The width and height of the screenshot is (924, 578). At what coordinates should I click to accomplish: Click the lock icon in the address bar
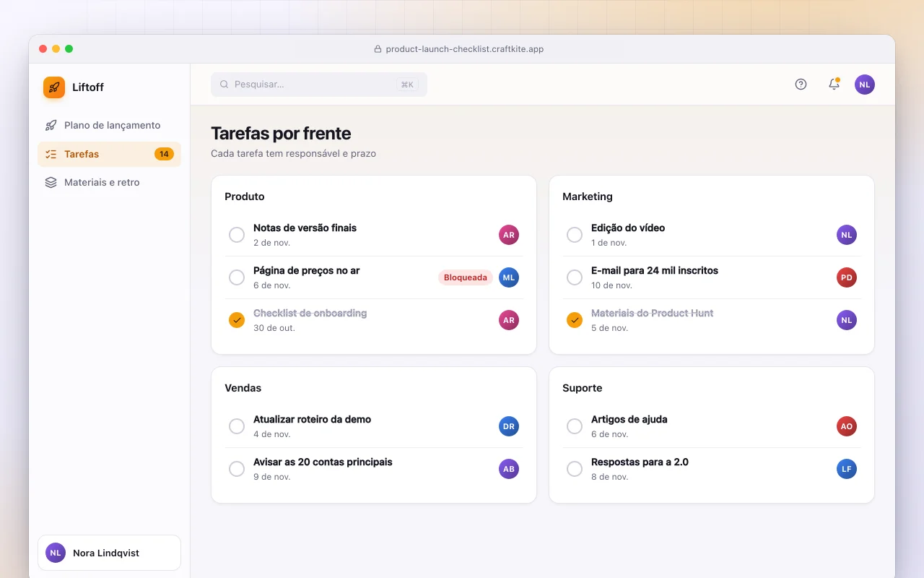coord(378,49)
